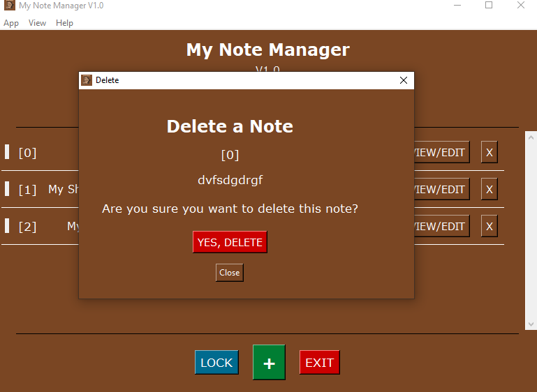Click the LOCK button

pyautogui.click(x=216, y=362)
